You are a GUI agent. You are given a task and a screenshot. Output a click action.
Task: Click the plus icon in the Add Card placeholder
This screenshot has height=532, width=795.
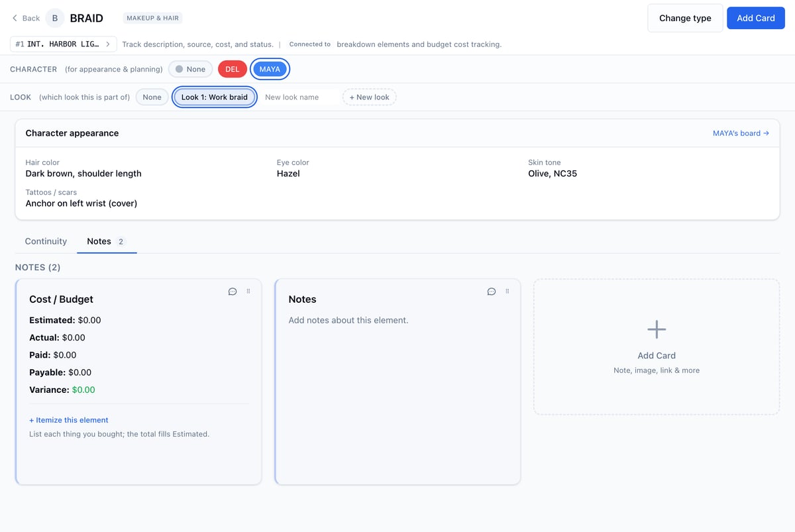pyautogui.click(x=657, y=329)
